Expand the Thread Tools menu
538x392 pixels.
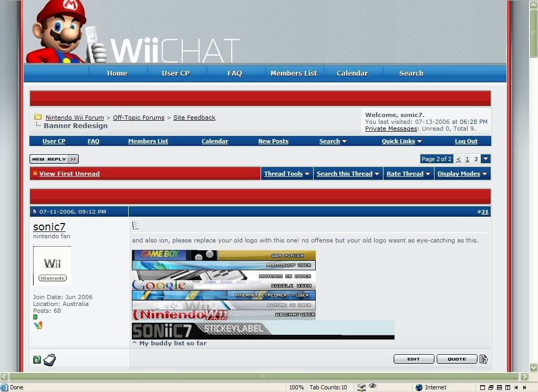coord(287,174)
